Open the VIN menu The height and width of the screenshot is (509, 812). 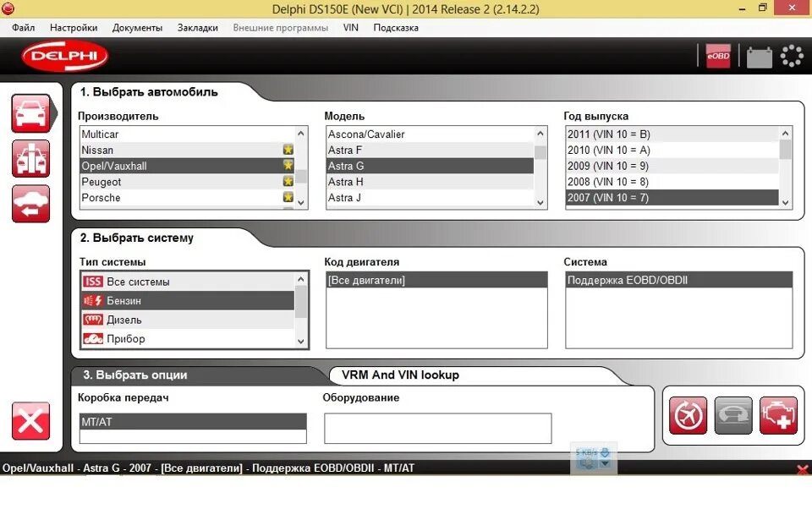[350, 27]
